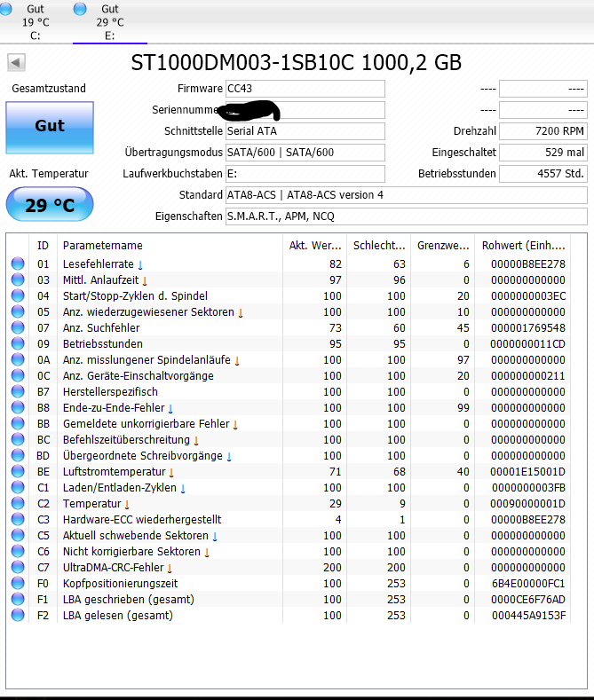Image resolution: width=594 pixels, height=700 pixels.
Task: Click status icon for Anz. Geräte-Einschaltvorgänge row
Action: pos(18,376)
